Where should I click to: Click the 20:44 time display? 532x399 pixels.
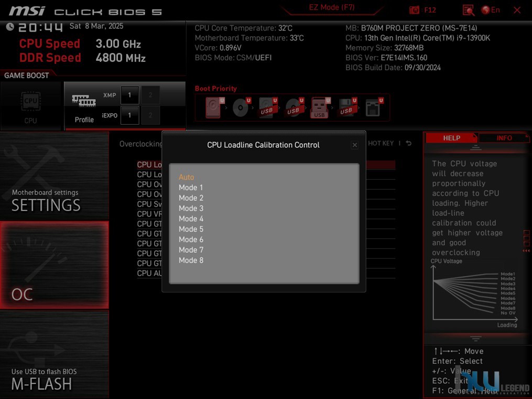(x=40, y=27)
